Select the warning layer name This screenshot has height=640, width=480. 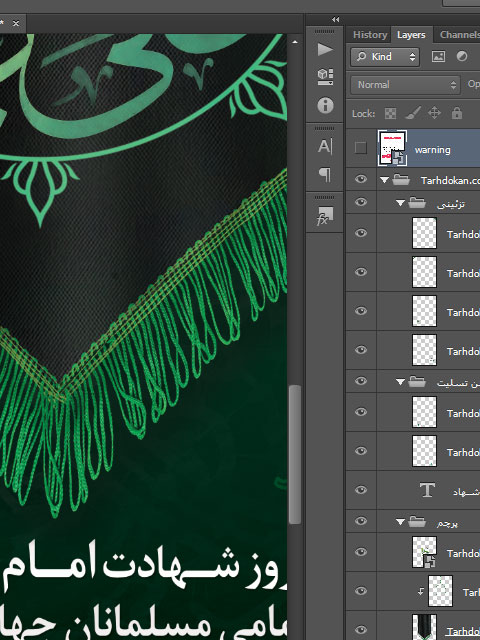(x=433, y=150)
